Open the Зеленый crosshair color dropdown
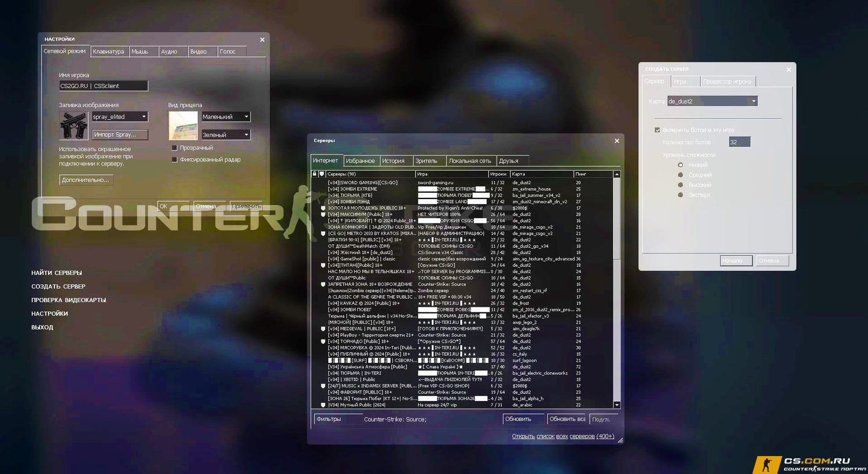The height and width of the screenshot is (474, 868). tap(225, 134)
